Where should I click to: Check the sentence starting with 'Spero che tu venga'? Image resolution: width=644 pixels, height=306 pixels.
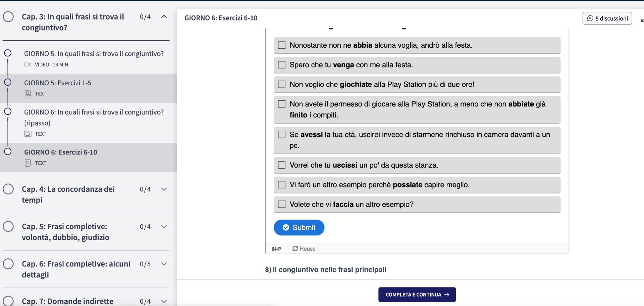pos(281,64)
